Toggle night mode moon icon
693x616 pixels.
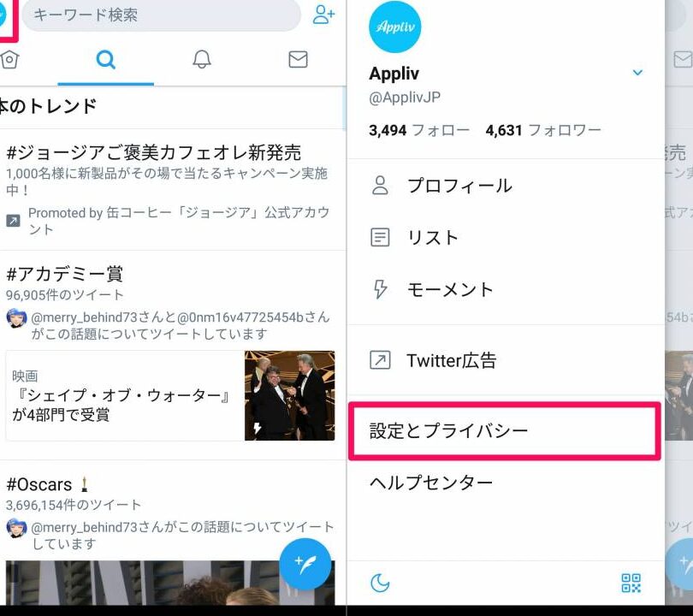pyautogui.click(x=380, y=583)
